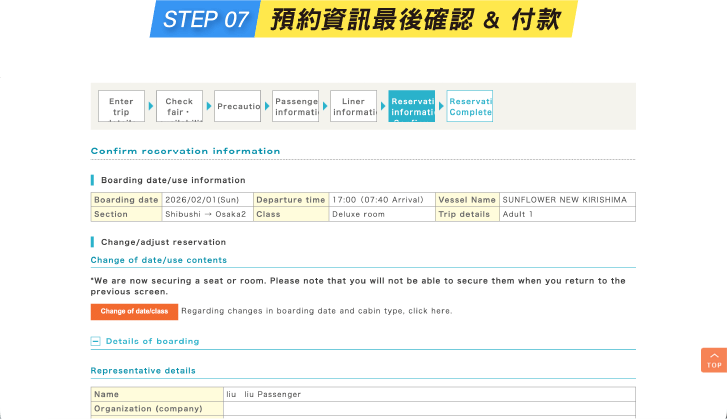Viewport: 728px width, 419px height.
Task: Click the orange TOP arrow button
Action: (x=713, y=360)
